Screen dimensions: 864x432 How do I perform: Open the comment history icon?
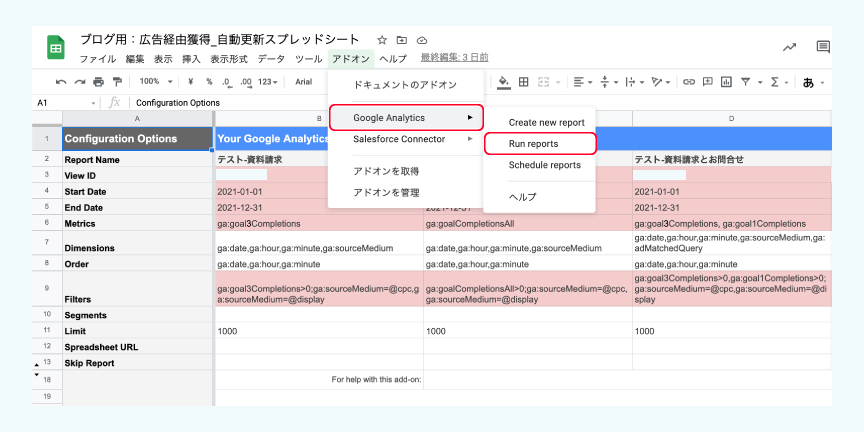[823, 47]
